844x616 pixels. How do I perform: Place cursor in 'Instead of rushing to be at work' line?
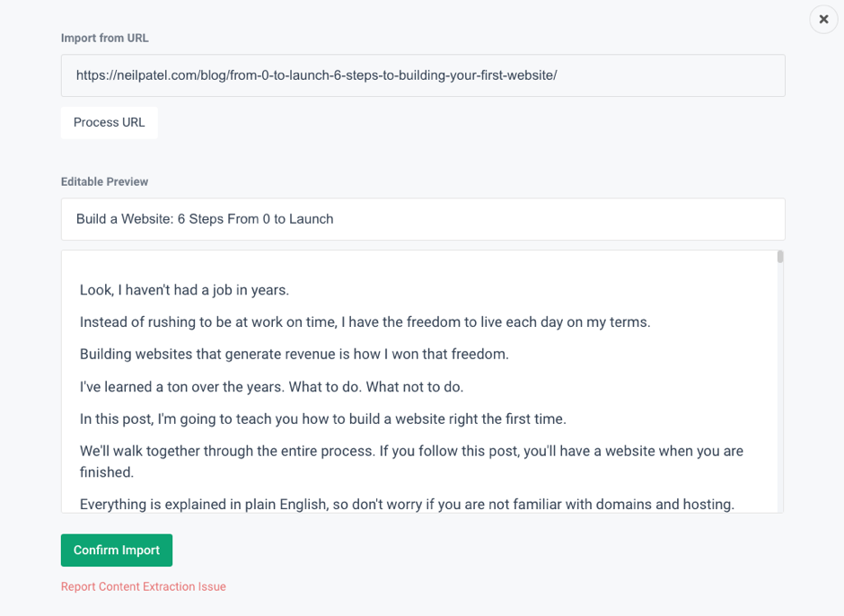tap(365, 322)
